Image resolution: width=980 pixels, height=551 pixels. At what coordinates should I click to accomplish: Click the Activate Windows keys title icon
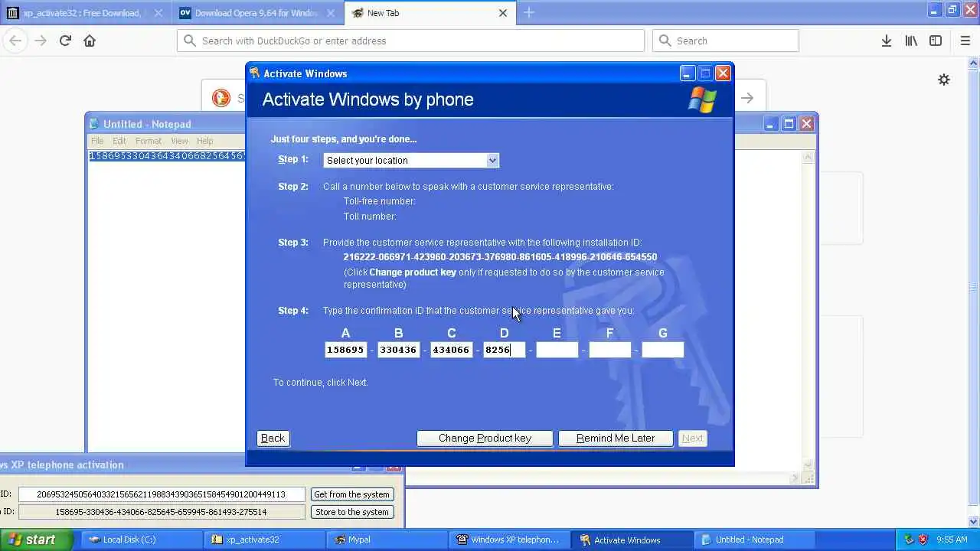[255, 73]
